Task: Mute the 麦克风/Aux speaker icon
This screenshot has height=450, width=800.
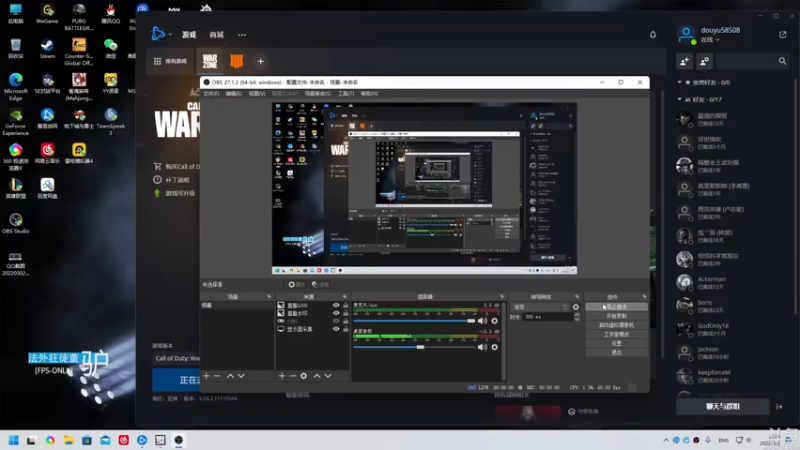Action: click(x=482, y=321)
